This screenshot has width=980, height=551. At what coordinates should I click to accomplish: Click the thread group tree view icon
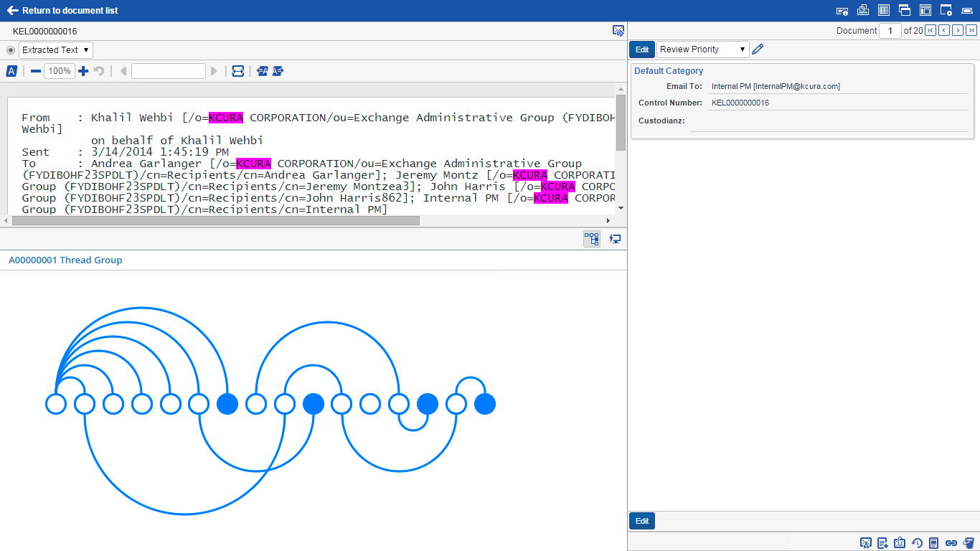coord(592,239)
